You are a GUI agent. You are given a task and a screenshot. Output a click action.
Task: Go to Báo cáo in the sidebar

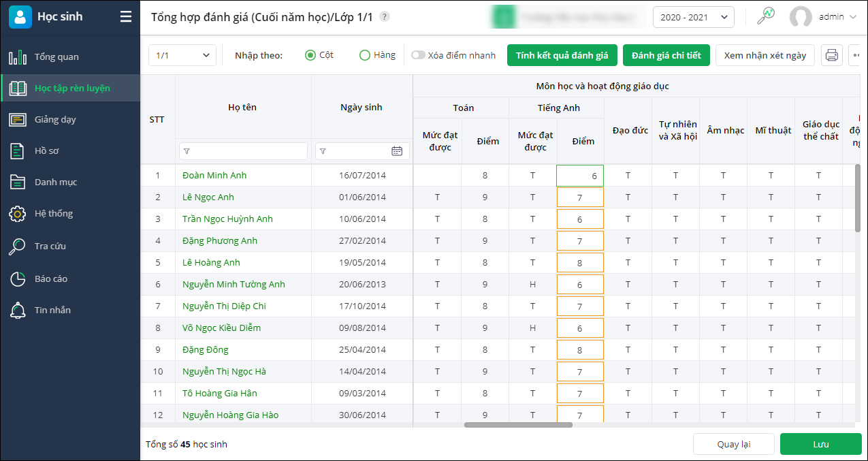[x=51, y=279]
